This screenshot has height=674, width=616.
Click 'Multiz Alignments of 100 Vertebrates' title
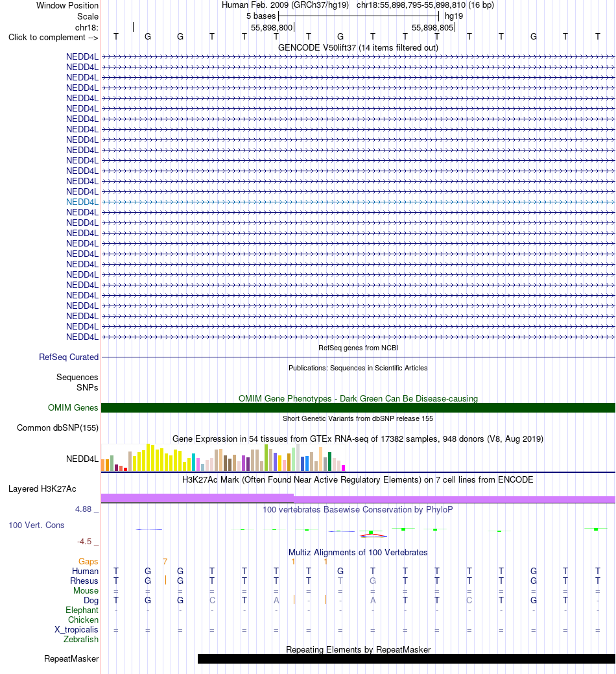click(358, 552)
